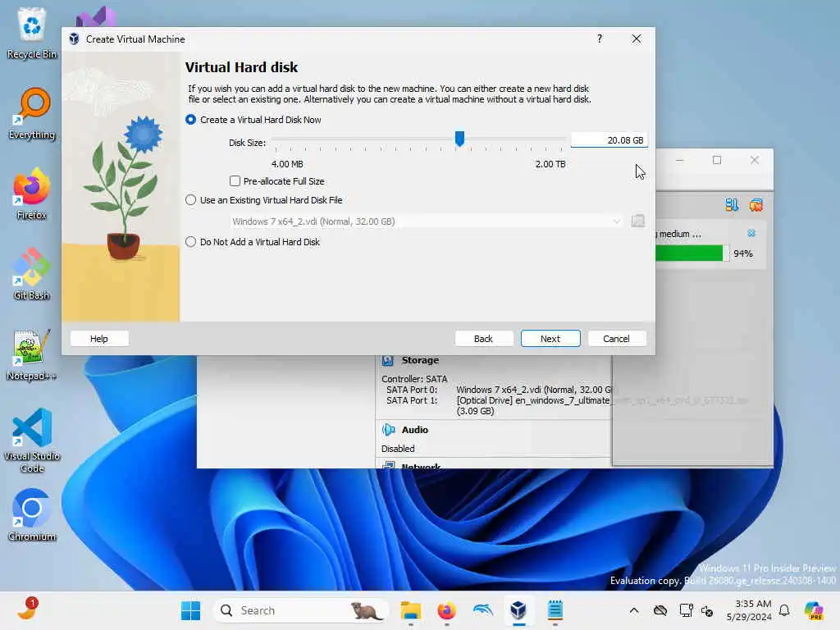Screen dimensions: 840x630
Task: Open the Windows Start menu
Action: click(x=190, y=610)
